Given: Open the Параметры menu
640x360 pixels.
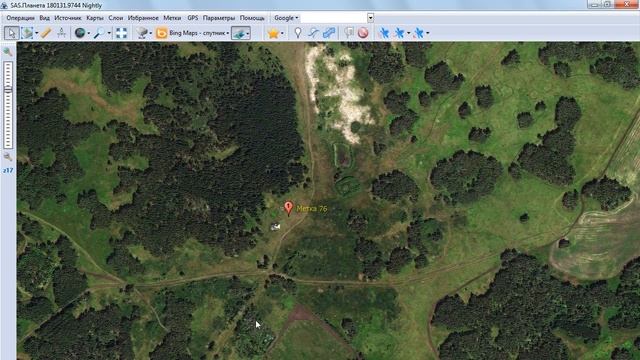Looking at the screenshot, I should point(219,18).
